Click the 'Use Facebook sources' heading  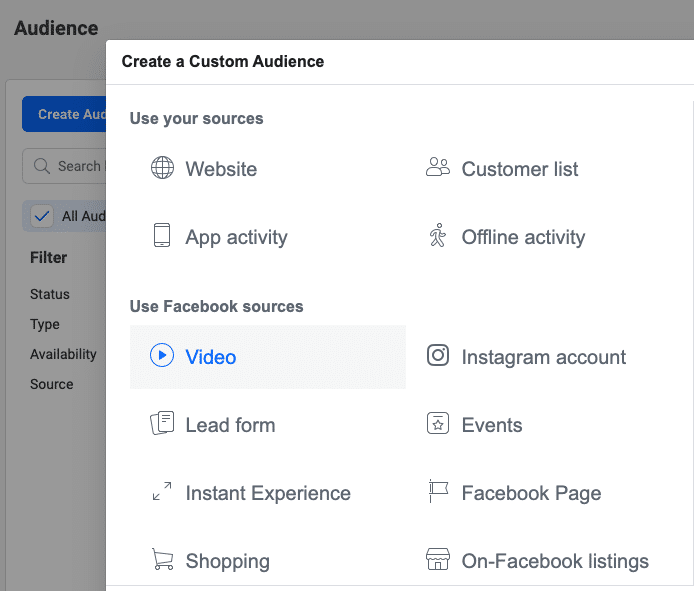tap(216, 306)
